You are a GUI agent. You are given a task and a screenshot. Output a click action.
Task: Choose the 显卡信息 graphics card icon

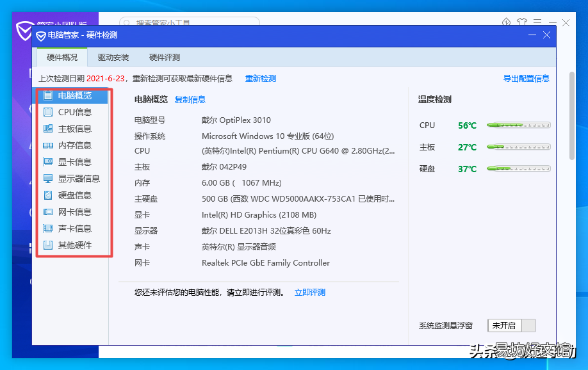pyautogui.click(x=48, y=162)
